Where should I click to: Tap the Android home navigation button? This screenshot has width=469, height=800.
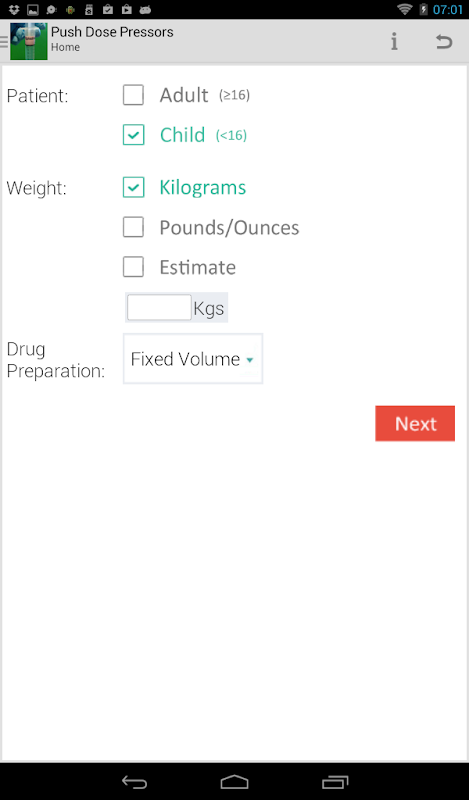pos(234,782)
